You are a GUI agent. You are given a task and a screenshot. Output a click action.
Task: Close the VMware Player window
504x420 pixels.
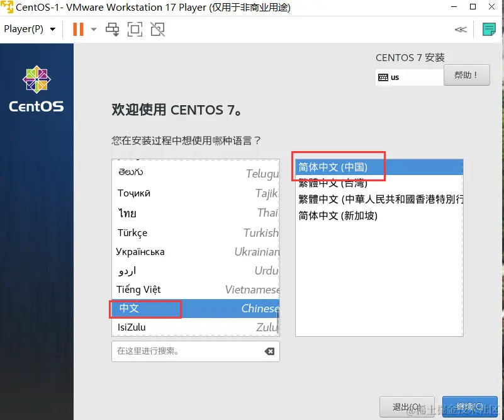pos(491,7)
